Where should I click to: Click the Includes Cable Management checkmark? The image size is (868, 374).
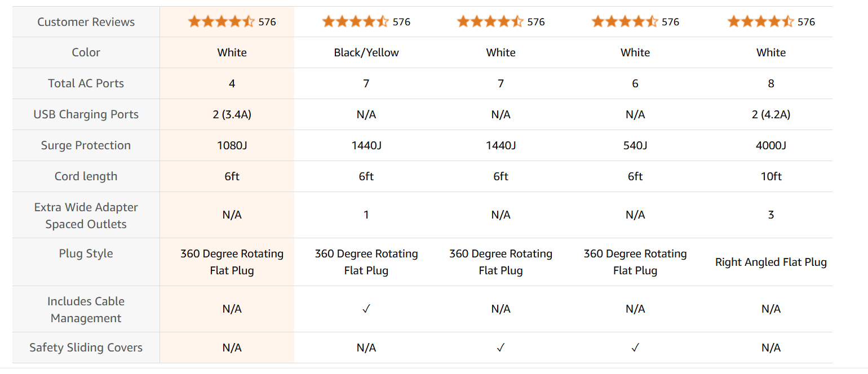[x=366, y=309]
